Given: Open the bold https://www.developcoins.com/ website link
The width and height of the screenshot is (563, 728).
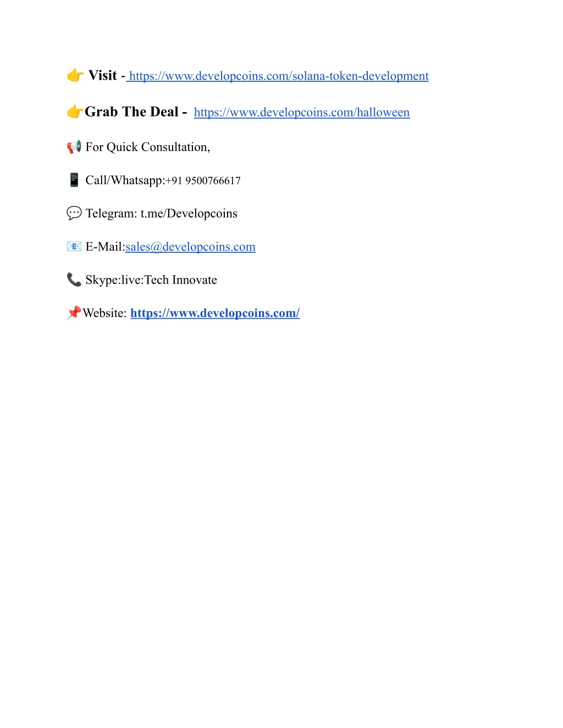Looking at the screenshot, I should pyautogui.click(x=215, y=313).
